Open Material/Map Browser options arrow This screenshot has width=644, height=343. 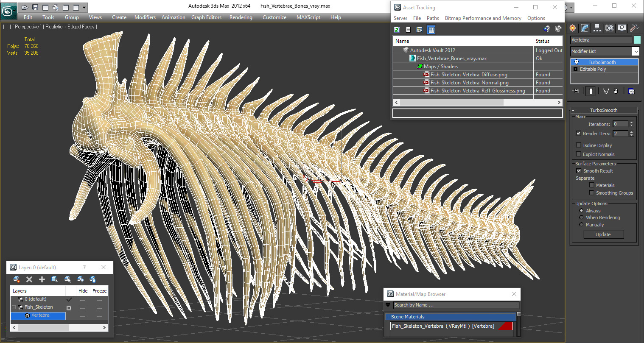tap(388, 305)
